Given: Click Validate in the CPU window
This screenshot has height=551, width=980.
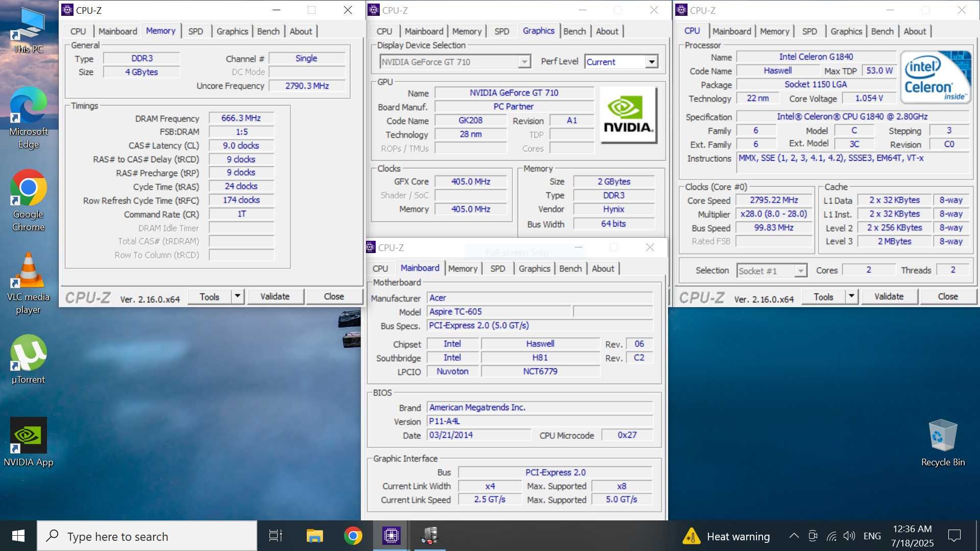Looking at the screenshot, I should pos(889,296).
